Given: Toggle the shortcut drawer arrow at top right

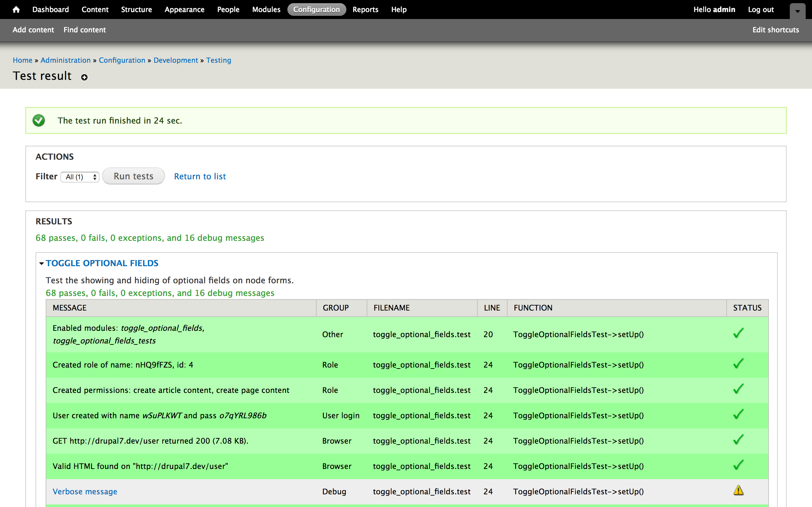Looking at the screenshot, I should [x=798, y=11].
